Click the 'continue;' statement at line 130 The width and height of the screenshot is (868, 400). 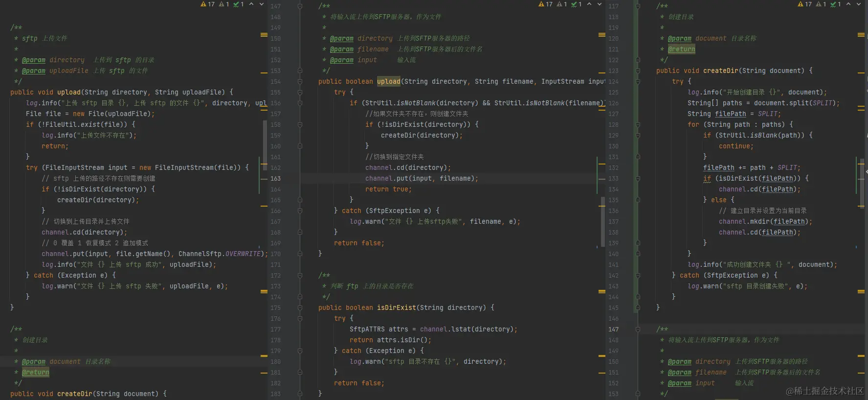(736, 146)
